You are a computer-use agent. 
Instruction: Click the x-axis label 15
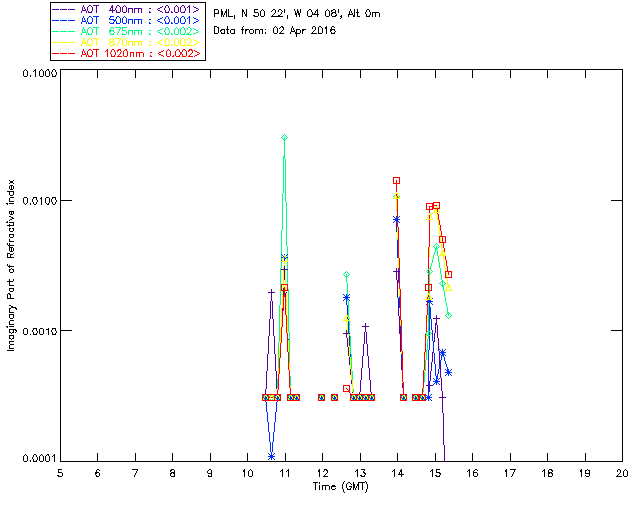pos(435,473)
